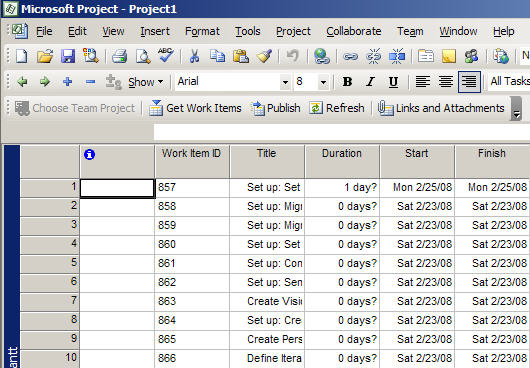This screenshot has height=368, width=530.
Task: Save the project with the floppy disk icon
Action: pyautogui.click(x=68, y=56)
